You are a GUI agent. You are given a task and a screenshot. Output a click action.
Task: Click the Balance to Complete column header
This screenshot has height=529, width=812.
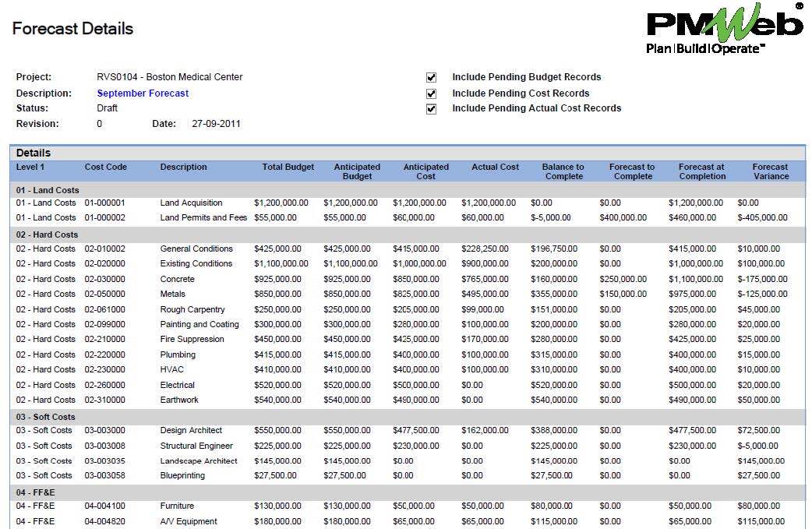click(x=563, y=171)
